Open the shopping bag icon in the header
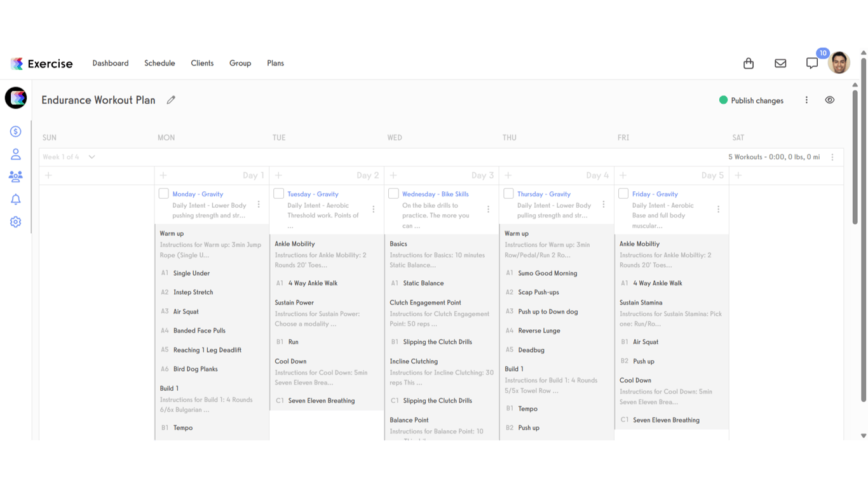Viewport: 868px width, 488px height. click(x=748, y=63)
